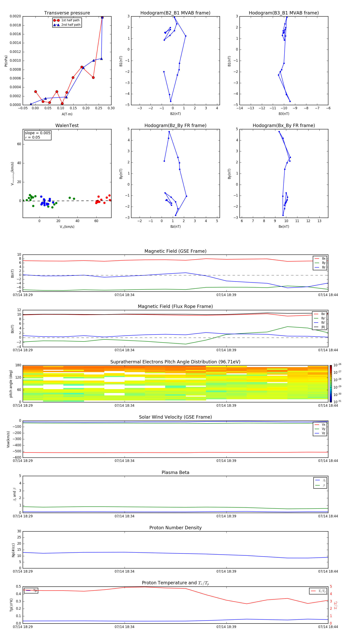Click the 'Te/Tp' legend entry
This screenshot has height=644, width=351.
[318, 591]
